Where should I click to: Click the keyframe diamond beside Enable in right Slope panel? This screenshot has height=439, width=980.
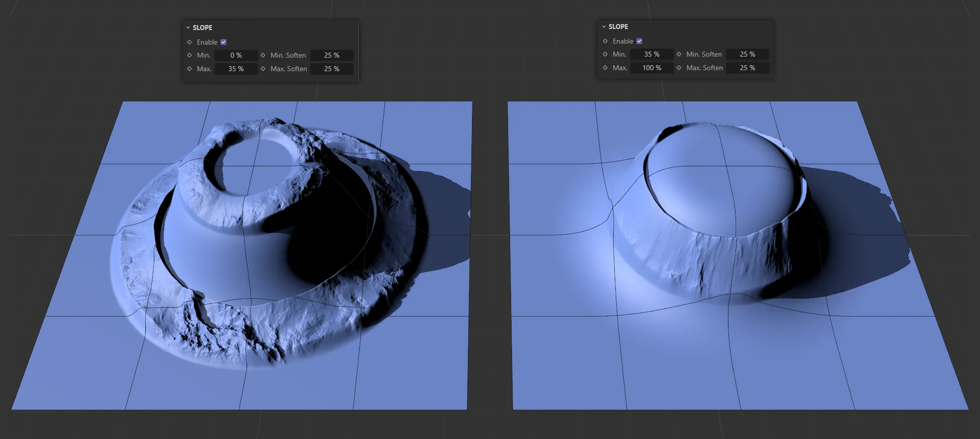click(x=605, y=41)
